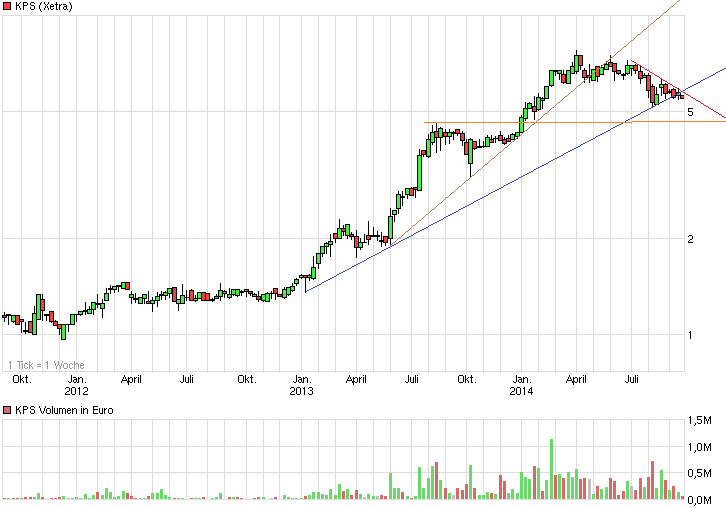
Task: Click the right end of blue trendline
Action: click(x=722, y=69)
